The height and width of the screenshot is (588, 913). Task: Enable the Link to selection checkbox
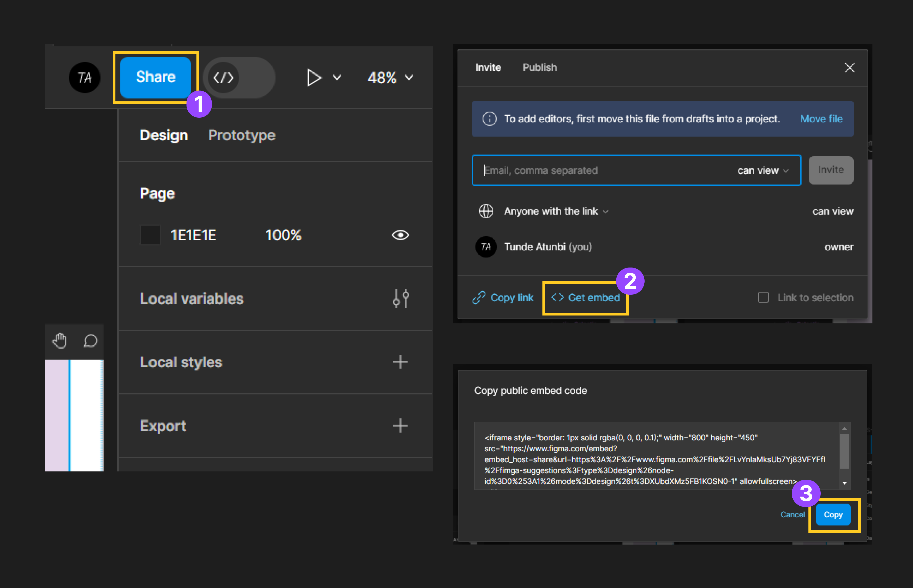pyautogui.click(x=763, y=297)
